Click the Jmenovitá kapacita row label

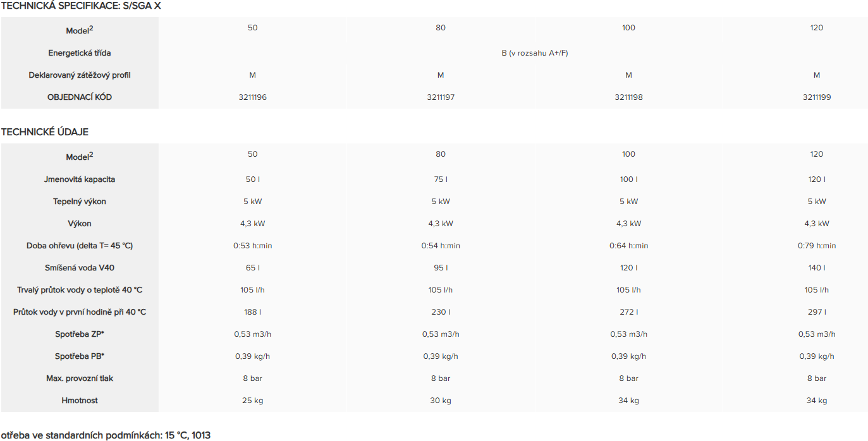80,179
